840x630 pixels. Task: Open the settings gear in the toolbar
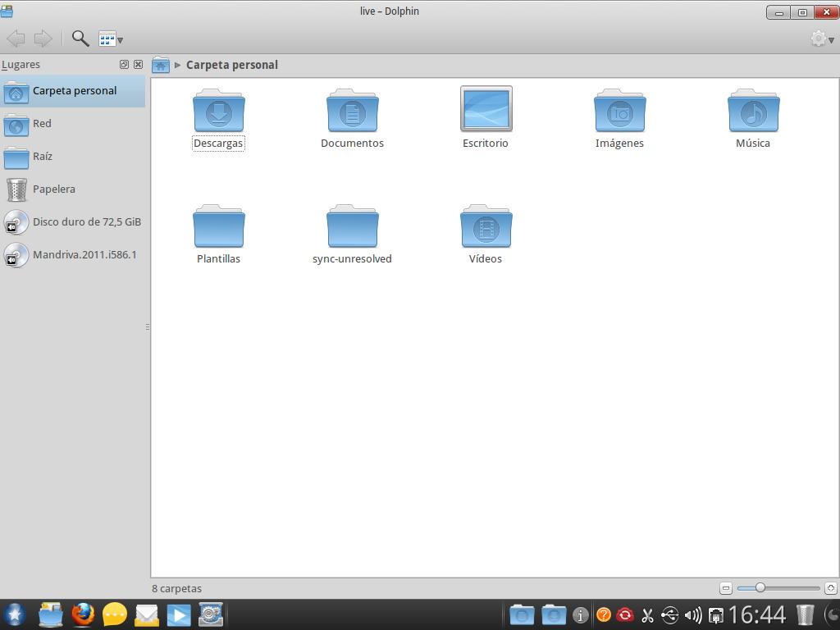818,39
